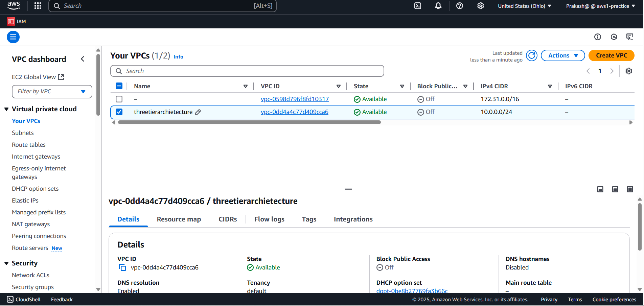The width and height of the screenshot is (644, 306).
Task: Sort by the IPv4 CIDR column arrow
Action: click(x=550, y=87)
